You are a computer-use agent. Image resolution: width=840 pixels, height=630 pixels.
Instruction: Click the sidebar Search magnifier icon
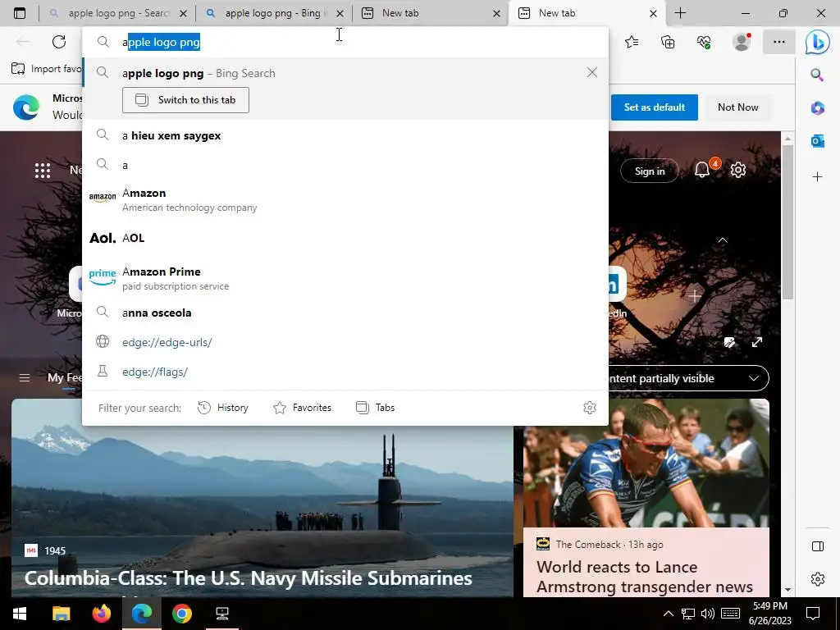tap(817, 75)
